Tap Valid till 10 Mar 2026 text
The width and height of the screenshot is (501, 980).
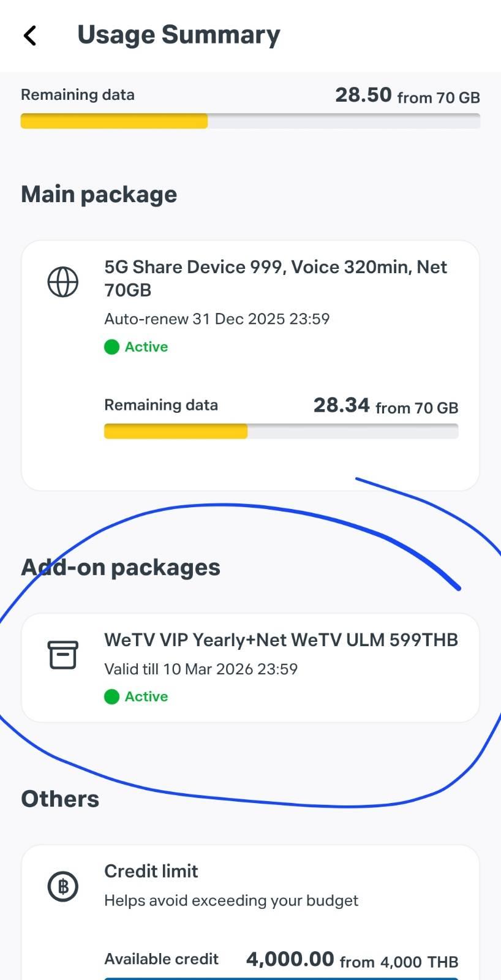click(x=201, y=669)
